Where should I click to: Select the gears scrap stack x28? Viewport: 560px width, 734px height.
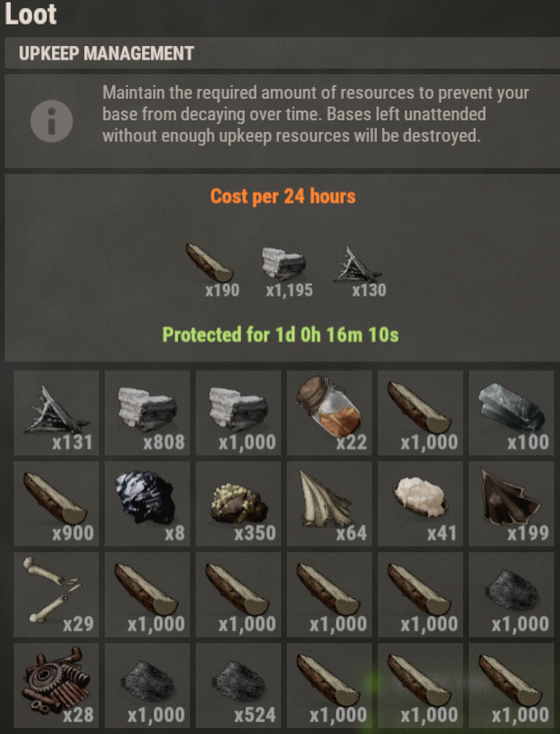coord(56,685)
